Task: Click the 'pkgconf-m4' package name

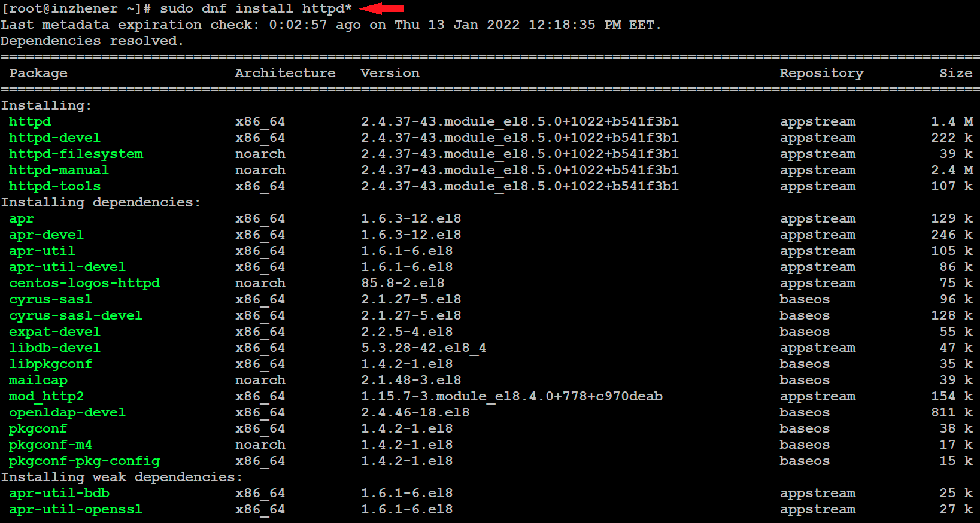Action: pos(50,445)
